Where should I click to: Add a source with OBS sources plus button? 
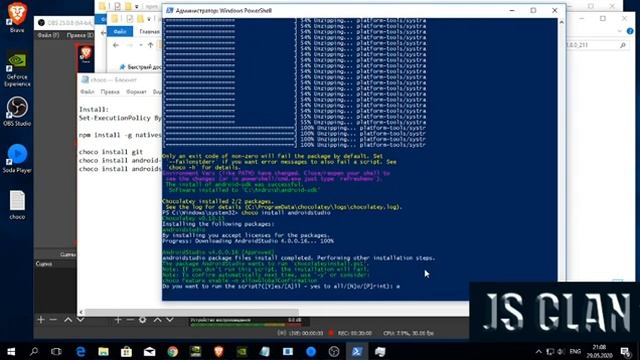[x=118, y=320]
